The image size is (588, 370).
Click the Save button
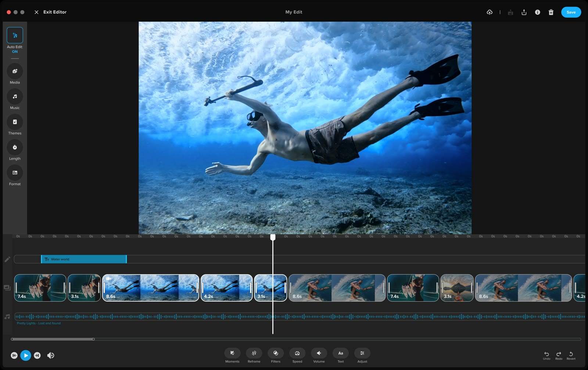point(571,12)
